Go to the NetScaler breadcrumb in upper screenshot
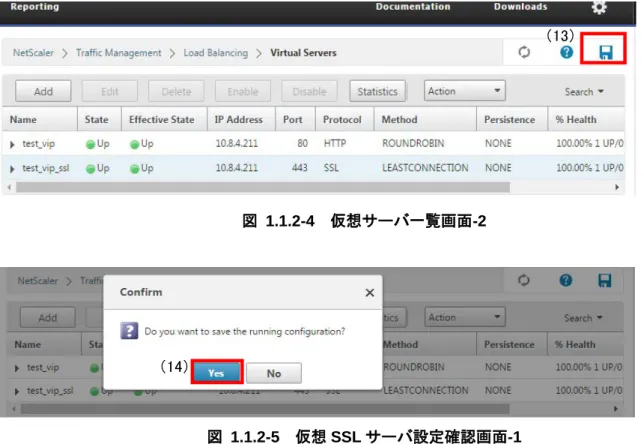The image size is (644, 444). pos(33,53)
